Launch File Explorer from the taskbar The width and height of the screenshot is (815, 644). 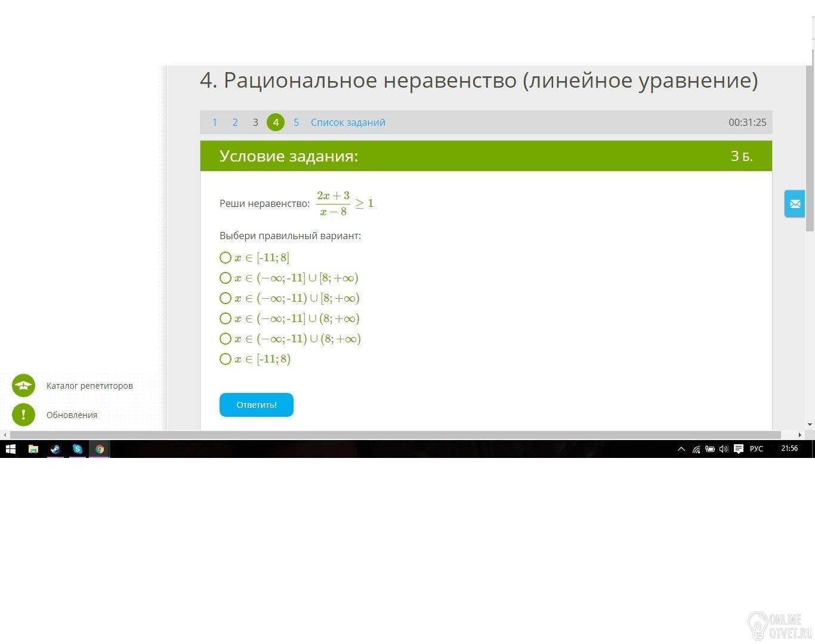(x=33, y=449)
